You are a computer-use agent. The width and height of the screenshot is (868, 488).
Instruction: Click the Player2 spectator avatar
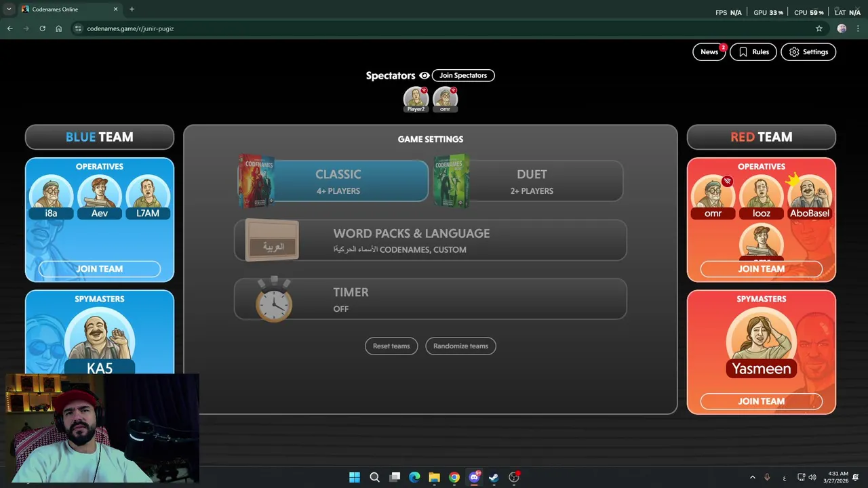click(x=416, y=99)
